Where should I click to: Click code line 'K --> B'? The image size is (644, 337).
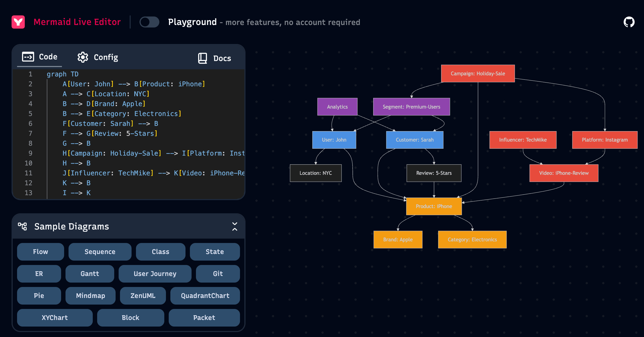coord(77,183)
